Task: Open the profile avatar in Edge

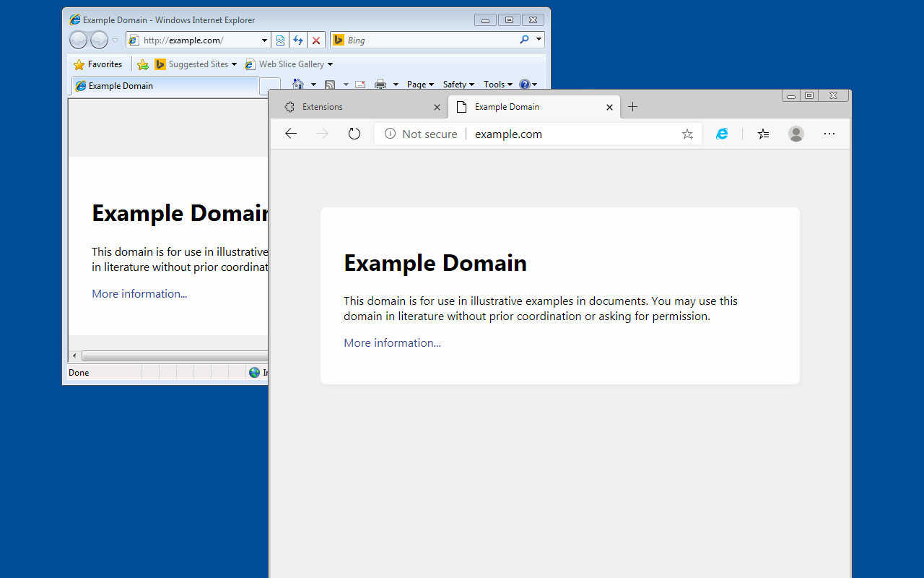Action: pos(796,134)
